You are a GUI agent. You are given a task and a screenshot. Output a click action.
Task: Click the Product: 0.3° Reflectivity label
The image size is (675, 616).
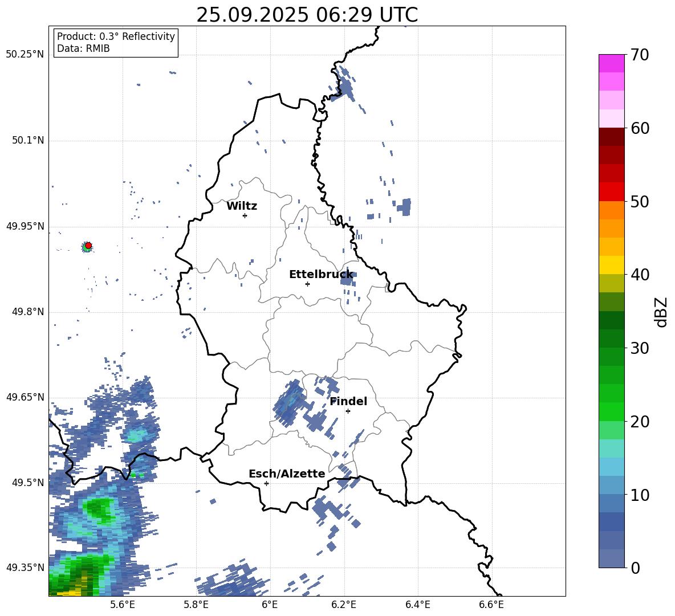pos(116,36)
